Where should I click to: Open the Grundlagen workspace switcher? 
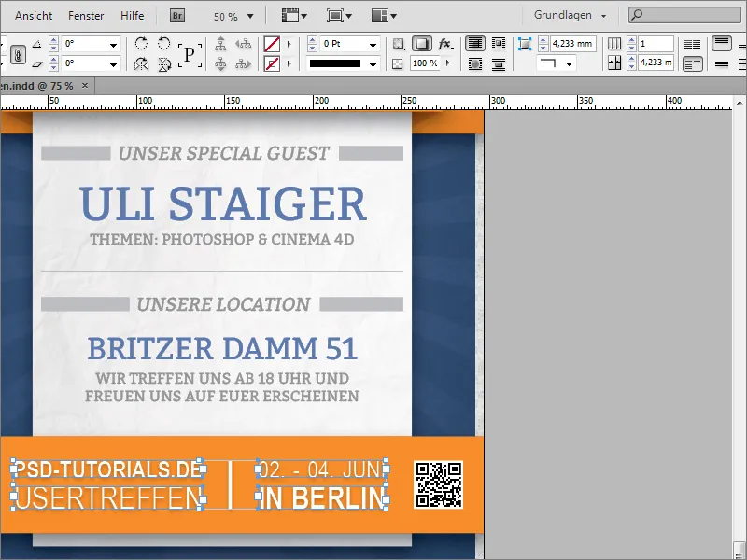pos(570,15)
